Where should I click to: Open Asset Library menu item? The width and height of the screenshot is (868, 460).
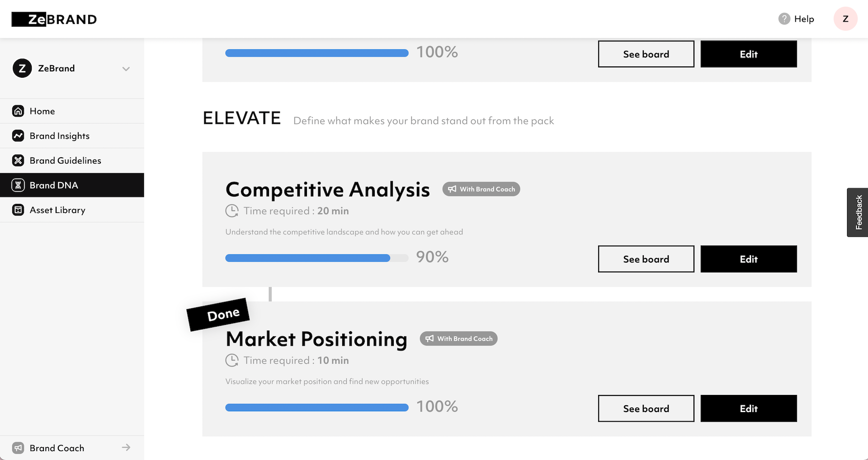click(57, 210)
